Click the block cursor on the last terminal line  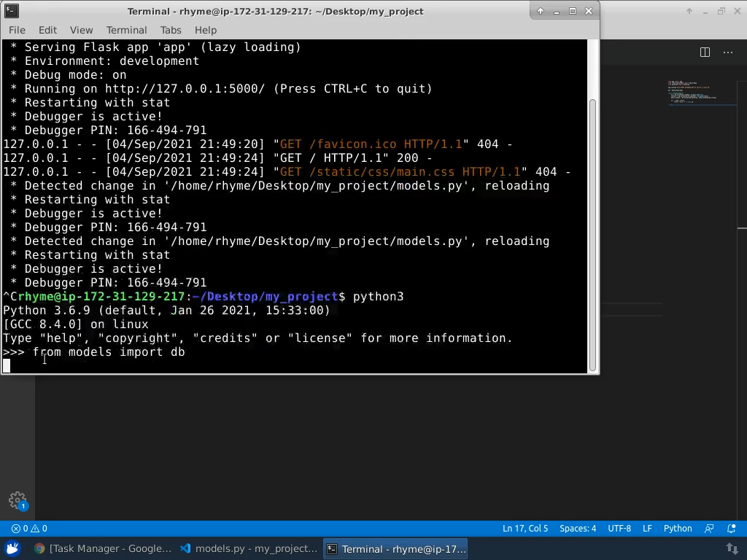click(x=7, y=366)
